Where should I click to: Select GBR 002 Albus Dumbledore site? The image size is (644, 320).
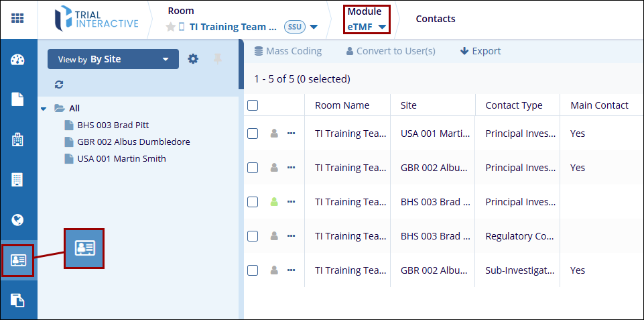[x=133, y=142]
